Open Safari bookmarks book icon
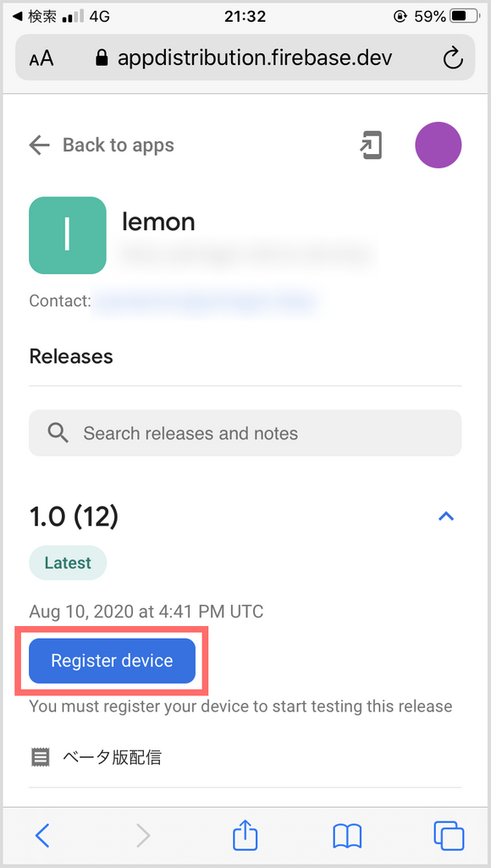 point(347,835)
